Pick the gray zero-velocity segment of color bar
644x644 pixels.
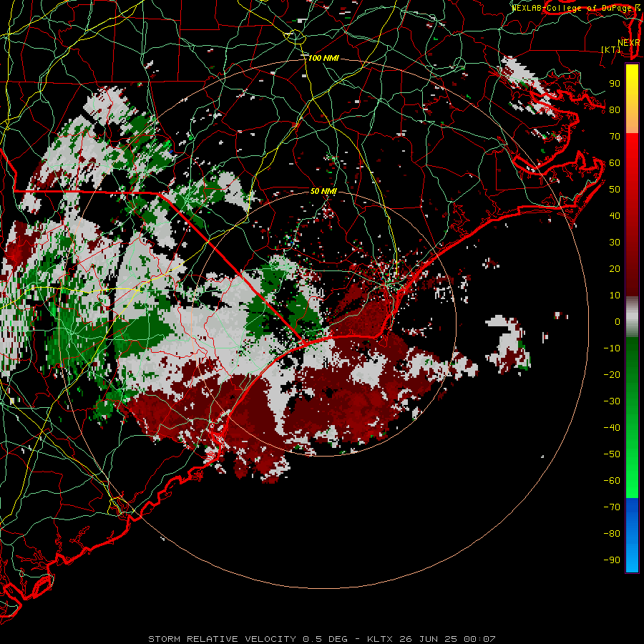coord(632,317)
